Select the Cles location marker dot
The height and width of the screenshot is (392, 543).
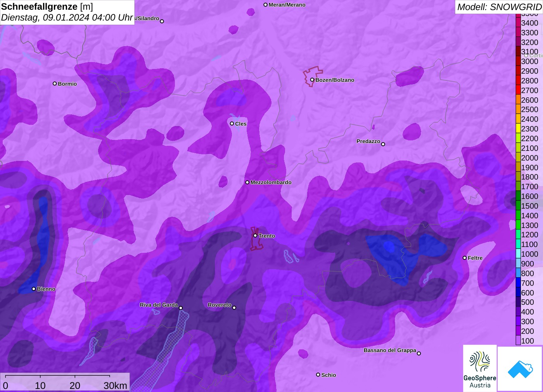coord(232,124)
